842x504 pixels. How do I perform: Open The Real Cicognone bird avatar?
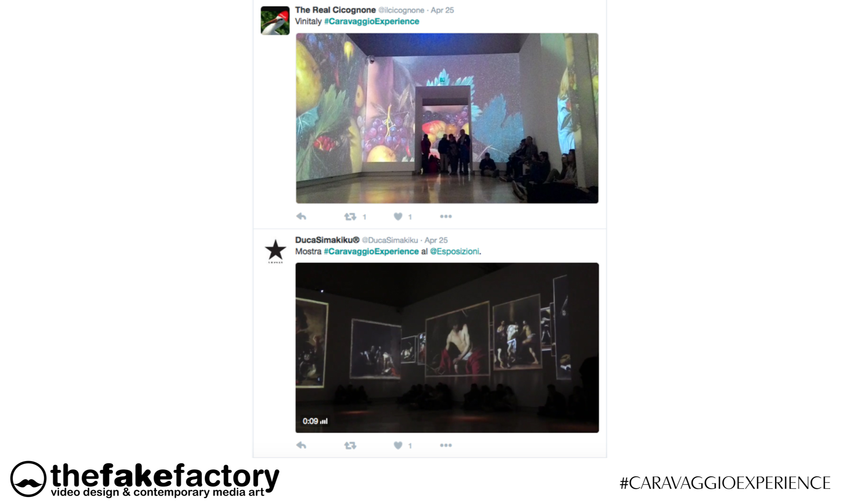(x=275, y=21)
